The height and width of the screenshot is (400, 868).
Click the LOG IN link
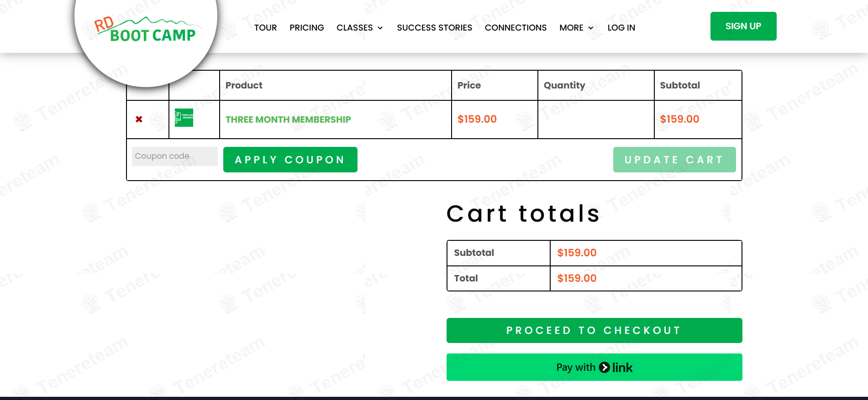(x=621, y=28)
